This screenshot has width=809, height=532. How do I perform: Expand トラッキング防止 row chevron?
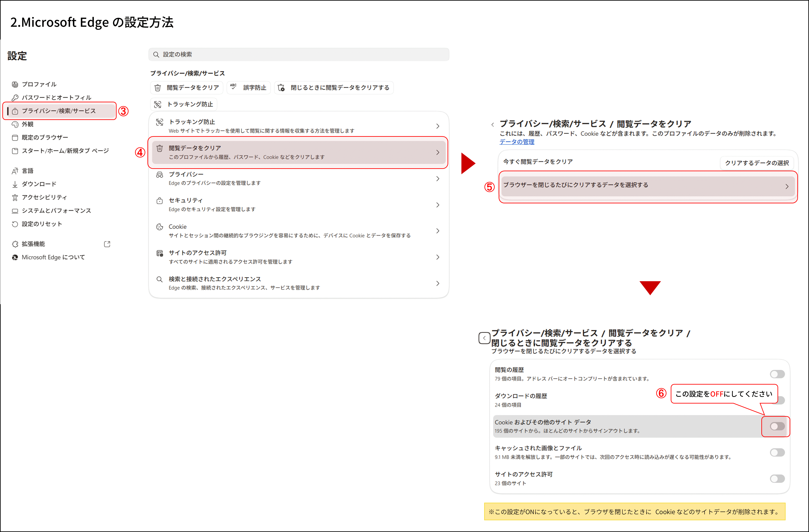pyautogui.click(x=438, y=126)
